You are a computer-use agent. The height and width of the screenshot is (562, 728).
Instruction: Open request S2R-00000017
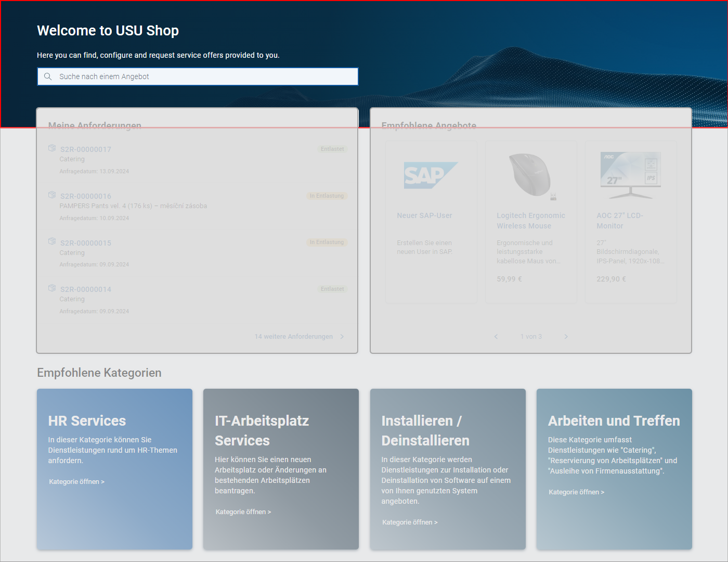pos(86,149)
